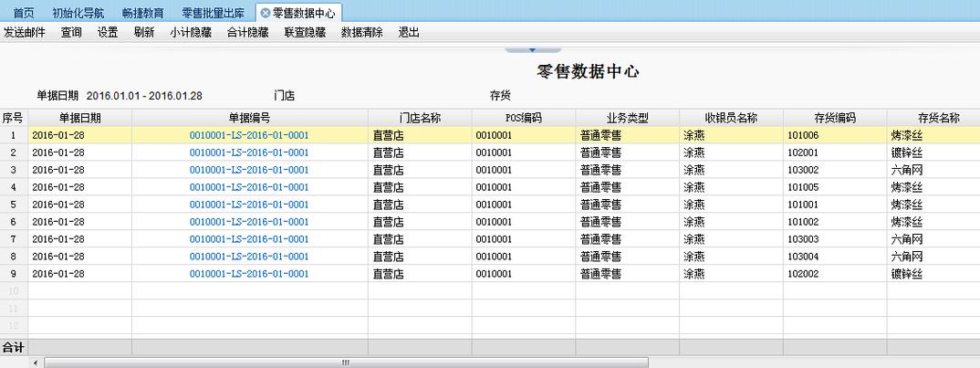Toggle 小计隐藏 in the toolbar

(x=191, y=33)
